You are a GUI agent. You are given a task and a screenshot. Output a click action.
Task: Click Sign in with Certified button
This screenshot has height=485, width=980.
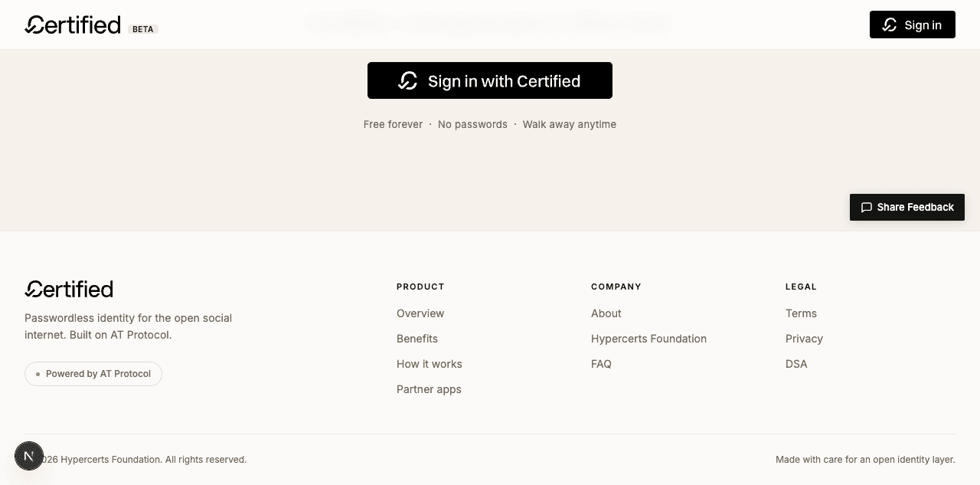(x=490, y=80)
